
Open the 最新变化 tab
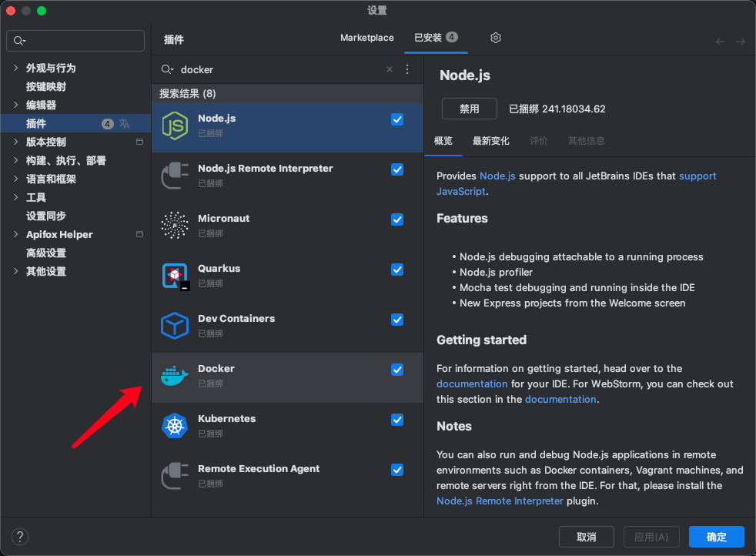click(x=491, y=141)
